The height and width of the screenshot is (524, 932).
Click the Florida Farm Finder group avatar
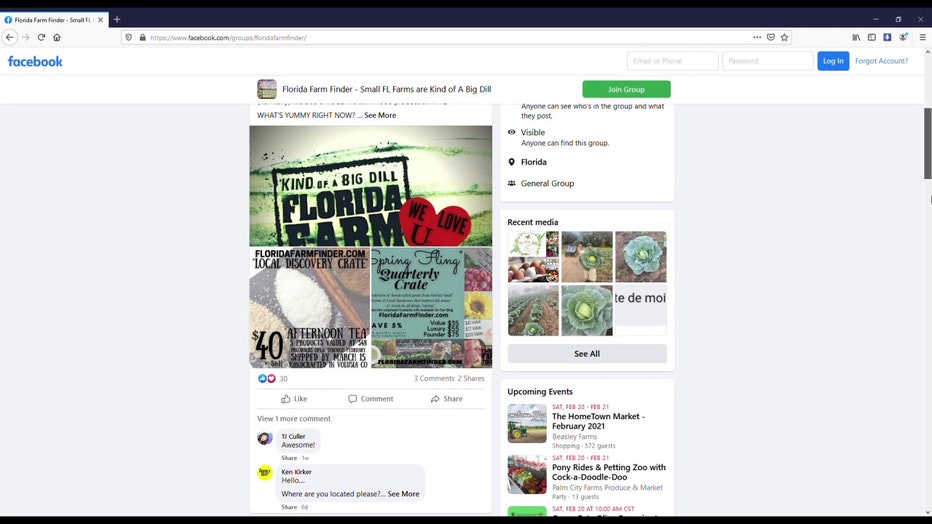[x=267, y=89]
